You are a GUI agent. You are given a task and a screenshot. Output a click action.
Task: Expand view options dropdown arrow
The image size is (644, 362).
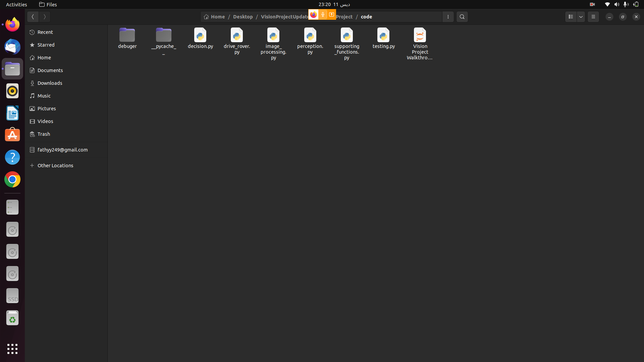point(581,17)
